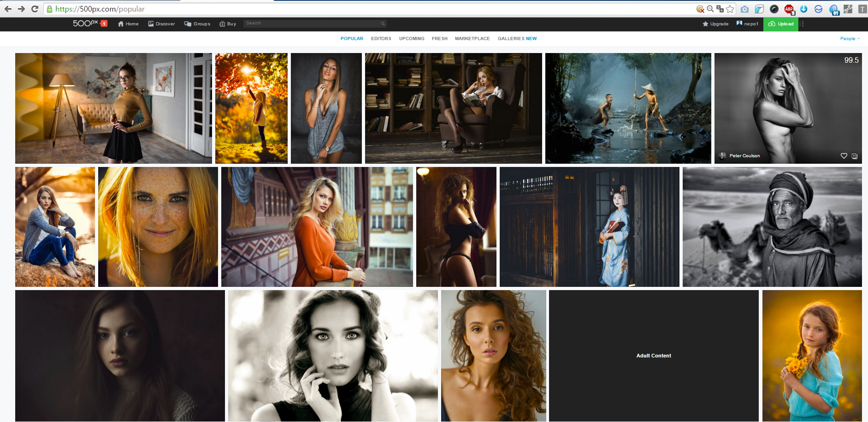Open the three-dot more menu beside Upload
The height and width of the screenshot is (422, 868).
click(803, 24)
